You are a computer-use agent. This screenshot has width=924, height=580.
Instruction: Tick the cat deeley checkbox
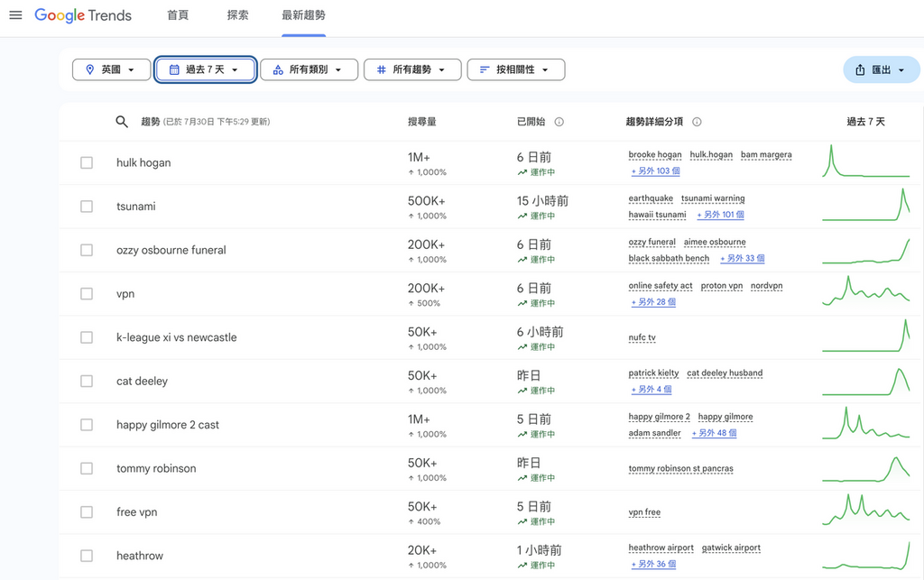(x=87, y=381)
